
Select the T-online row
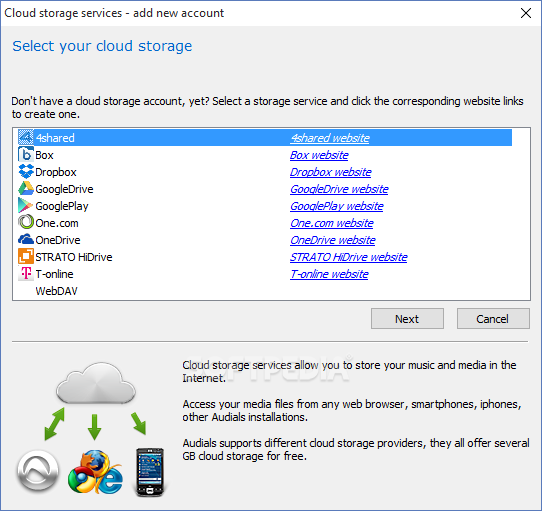(265, 273)
